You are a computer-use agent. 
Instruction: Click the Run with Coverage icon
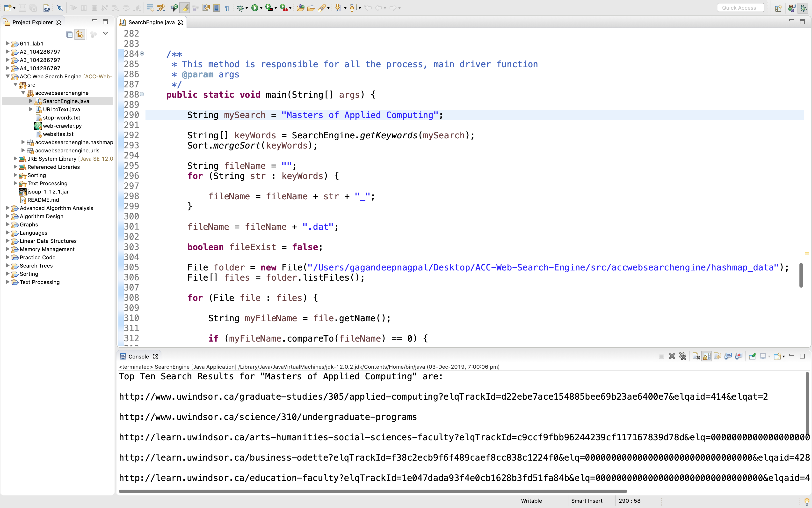[269, 8]
